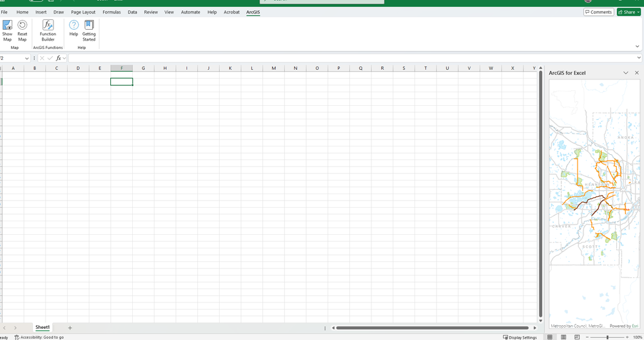The width and height of the screenshot is (644, 340).
Task: Open ArcGIS Help from the ribbon
Action: [x=73, y=29]
